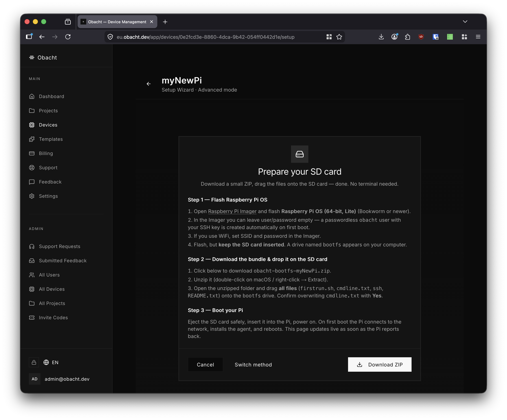Navigate back in browser history

[x=42, y=37]
